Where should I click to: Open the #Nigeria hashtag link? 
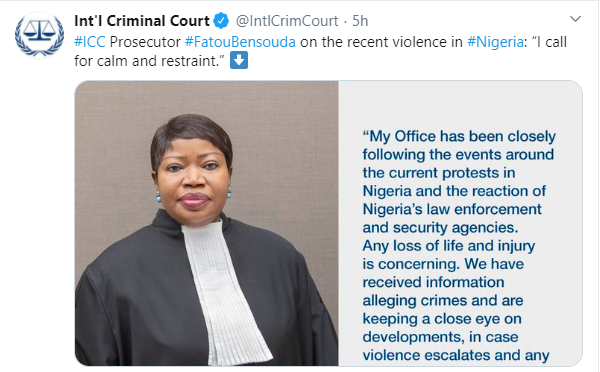click(x=495, y=42)
